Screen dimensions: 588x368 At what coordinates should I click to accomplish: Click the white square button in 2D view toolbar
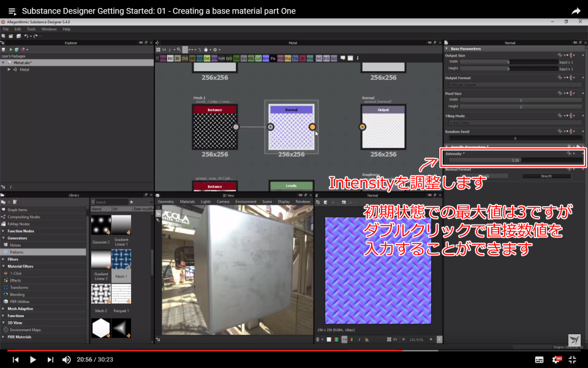tap(329, 339)
